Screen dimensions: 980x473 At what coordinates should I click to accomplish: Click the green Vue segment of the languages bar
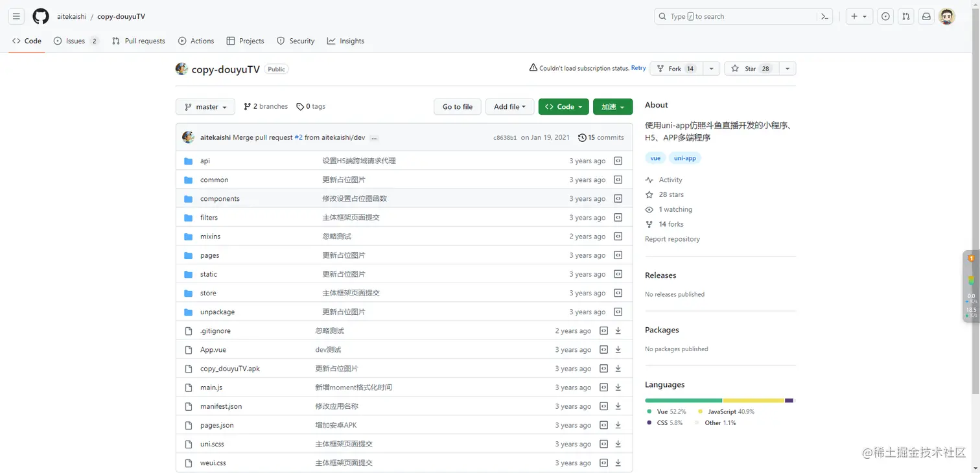(x=683, y=400)
